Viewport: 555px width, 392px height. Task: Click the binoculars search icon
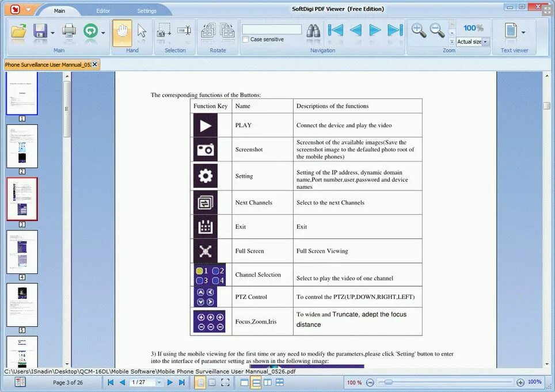tap(313, 31)
